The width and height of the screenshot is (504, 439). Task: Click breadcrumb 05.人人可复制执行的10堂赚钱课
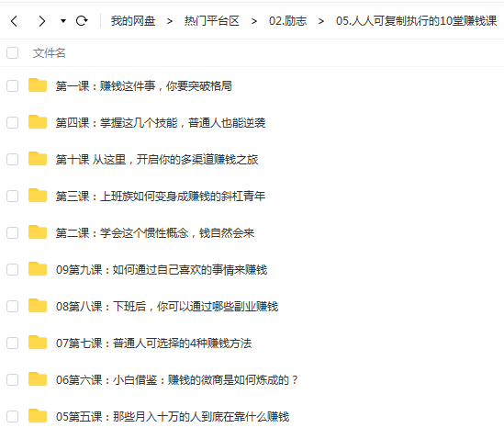point(417,21)
